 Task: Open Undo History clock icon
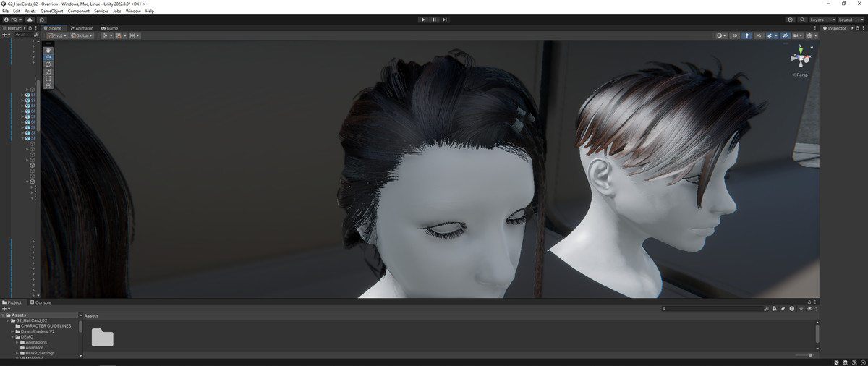pyautogui.click(x=790, y=20)
